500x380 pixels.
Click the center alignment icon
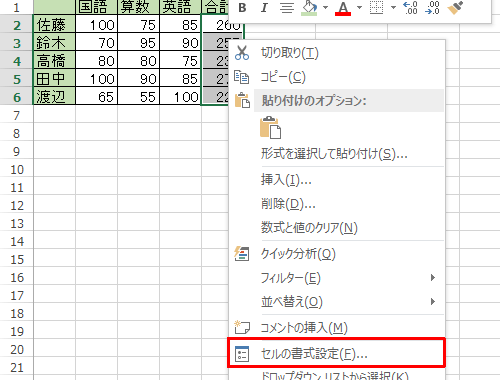coord(286,8)
